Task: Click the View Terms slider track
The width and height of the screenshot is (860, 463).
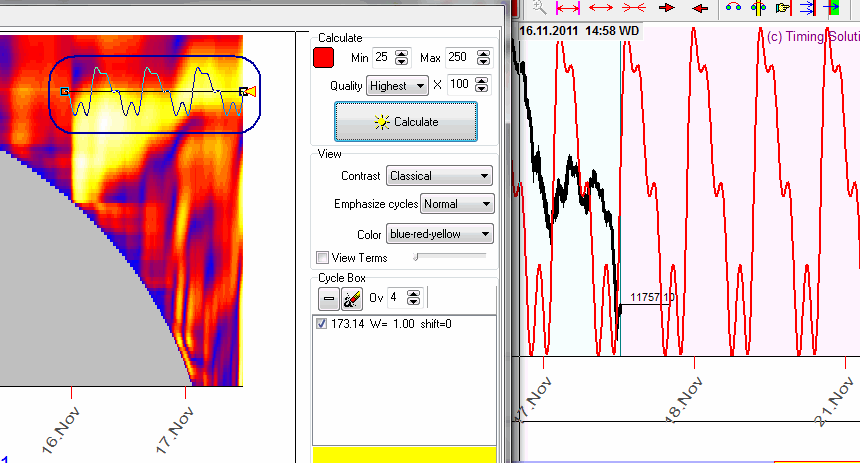Action: (x=450, y=257)
